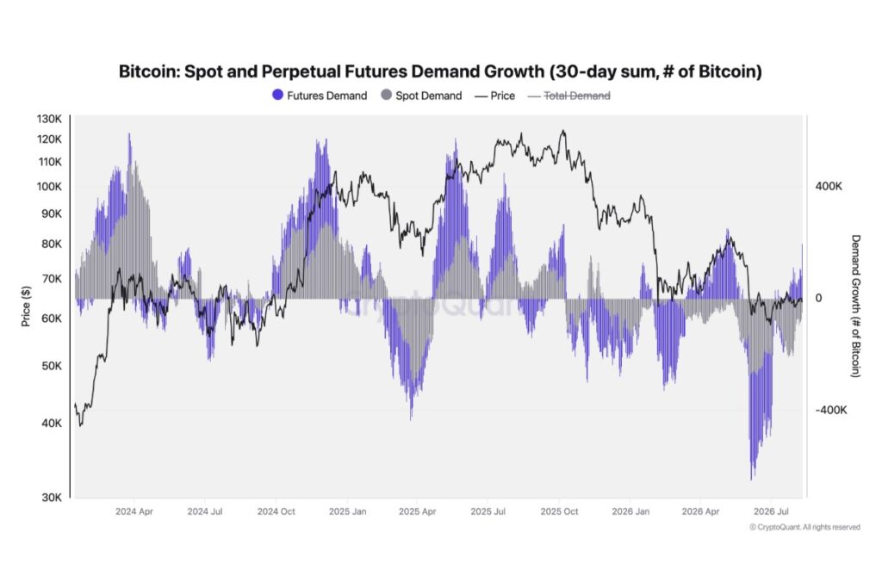
Task: Click the 130K price axis label
Action: 49,119
